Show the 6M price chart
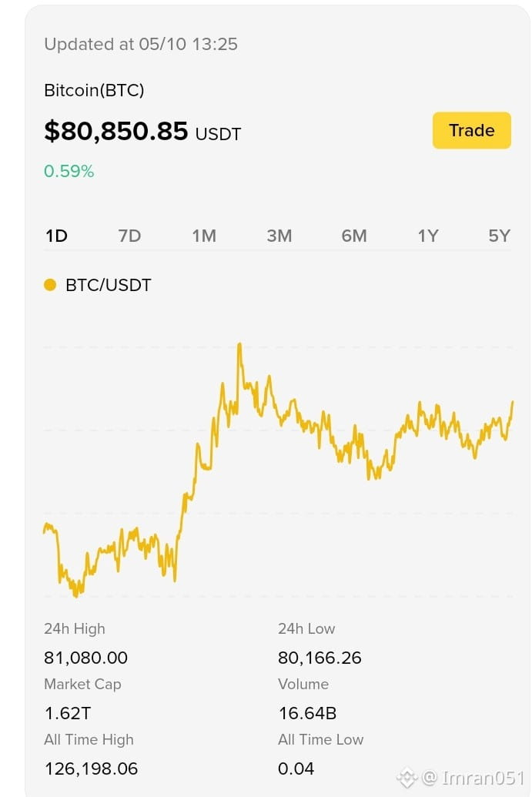 point(353,236)
